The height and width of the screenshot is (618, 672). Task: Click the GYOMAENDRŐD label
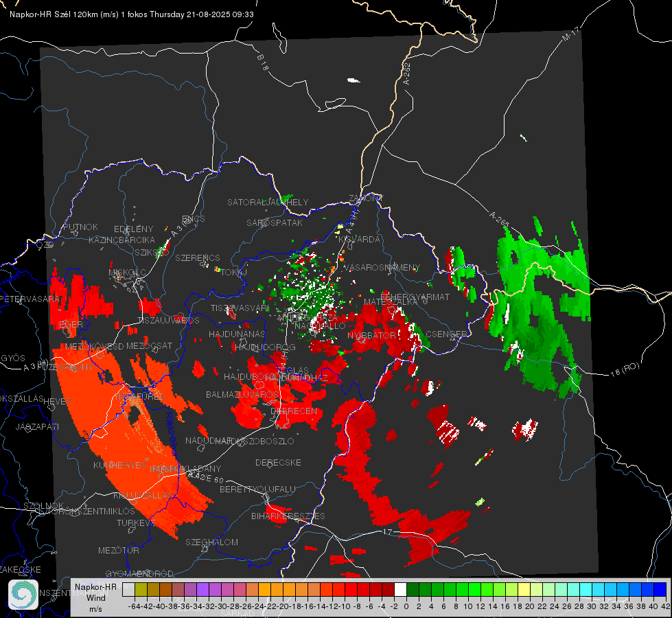tap(139, 573)
